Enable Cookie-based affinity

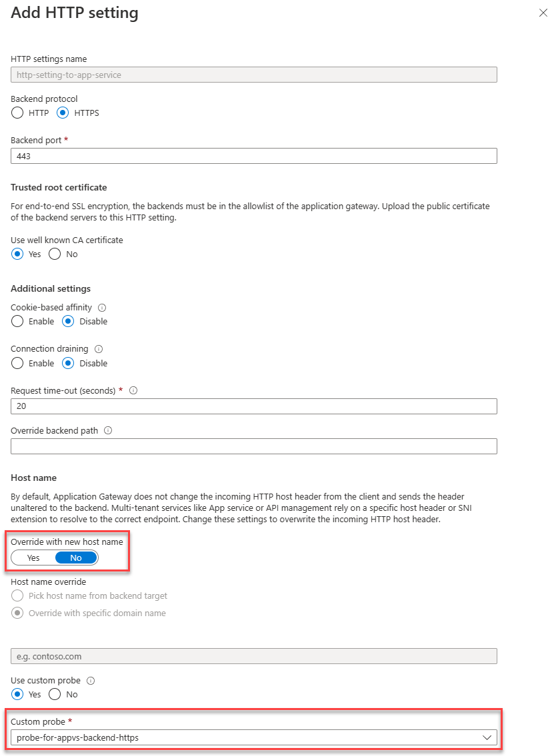[x=17, y=321]
